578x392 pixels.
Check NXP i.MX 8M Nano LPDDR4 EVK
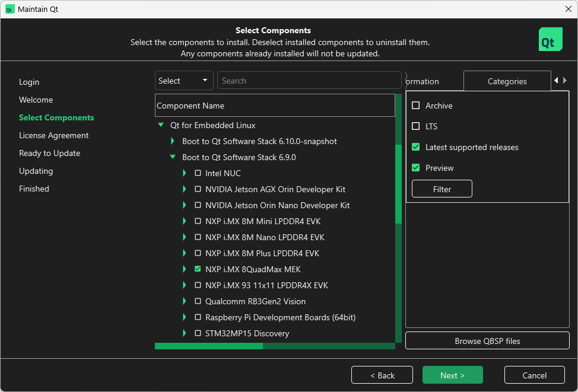click(x=198, y=237)
